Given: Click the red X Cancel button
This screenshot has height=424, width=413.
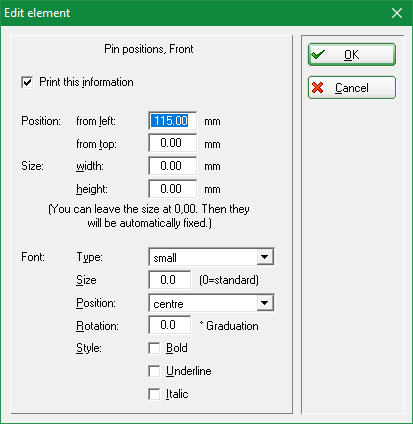Looking at the screenshot, I should (352, 88).
